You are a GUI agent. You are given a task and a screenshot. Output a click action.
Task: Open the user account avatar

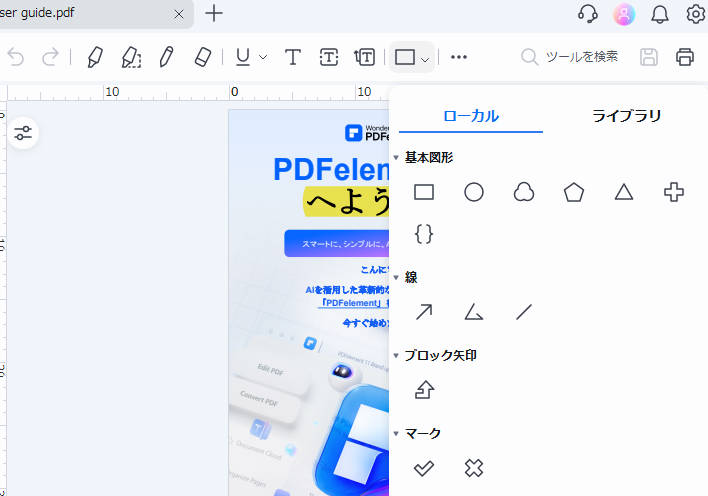point(624,14)
